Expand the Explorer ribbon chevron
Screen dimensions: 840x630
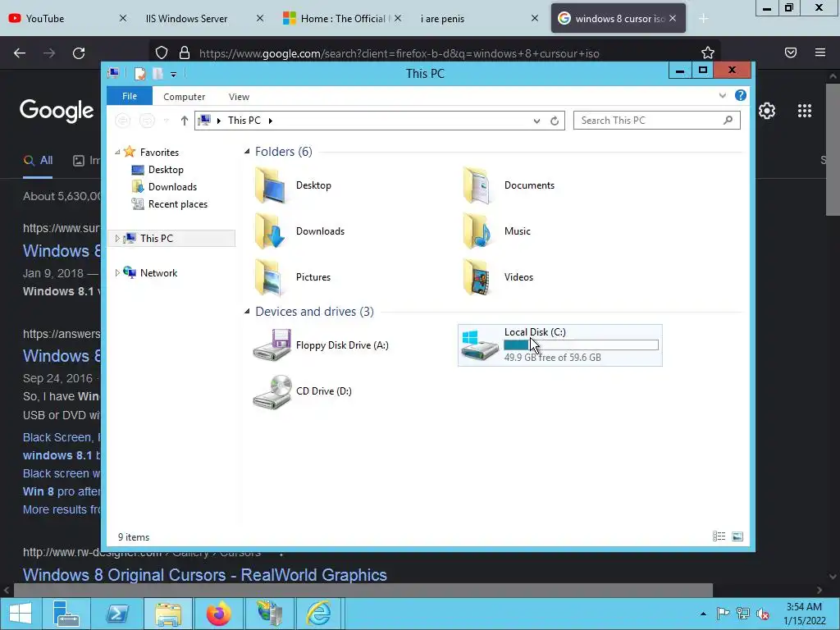coord(722,95)
